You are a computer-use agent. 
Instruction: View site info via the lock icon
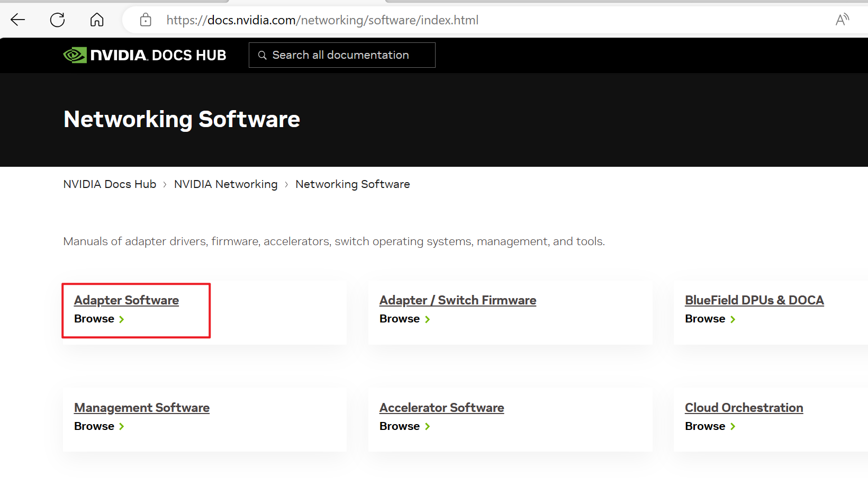point(146,20)
